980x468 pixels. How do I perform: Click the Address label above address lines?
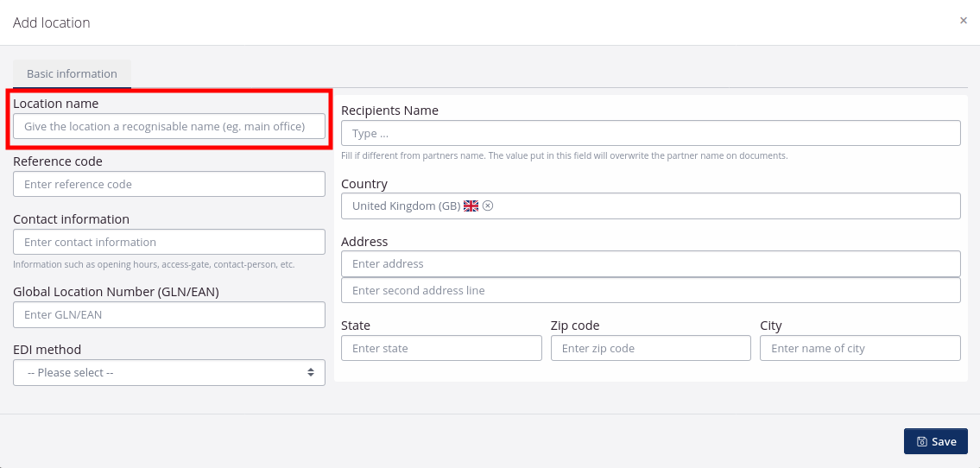tap(364, 242)
